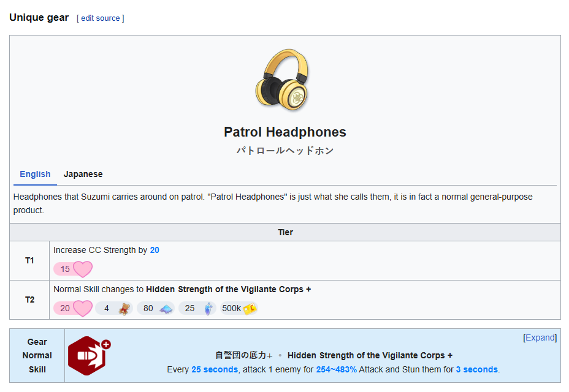Click Hidden Strength text in T2 row
The width and height of the screenshot is (569, 392).
pos(228,289)
